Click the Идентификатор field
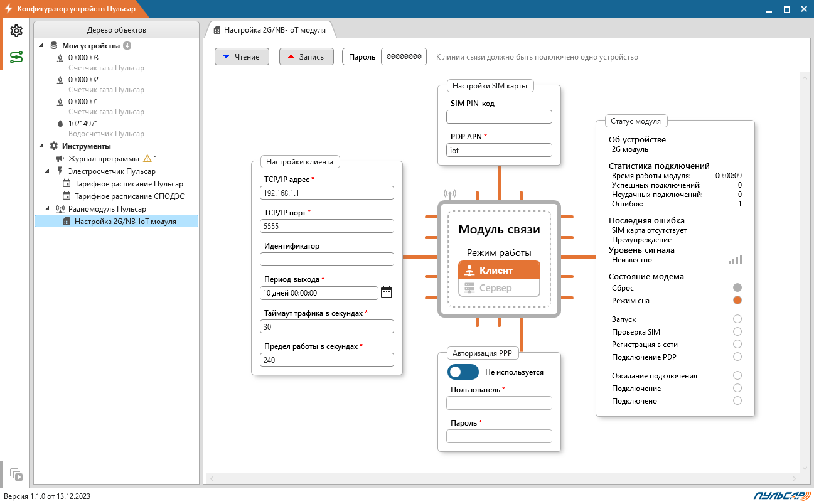814x504 pixels. coord(326,259)
